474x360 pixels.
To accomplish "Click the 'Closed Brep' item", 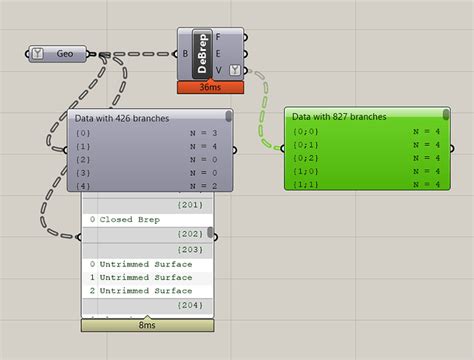I will click(147, 220).
